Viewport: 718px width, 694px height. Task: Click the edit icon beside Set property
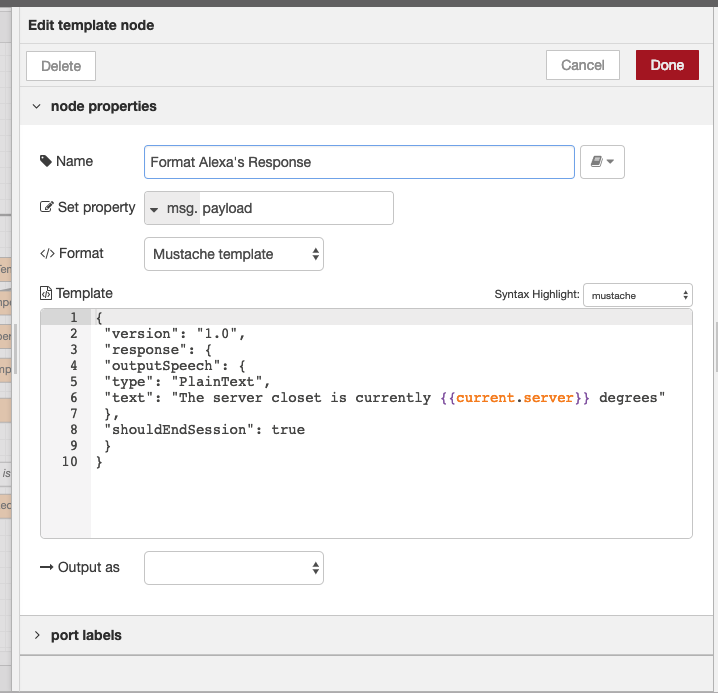click(46, 207)
